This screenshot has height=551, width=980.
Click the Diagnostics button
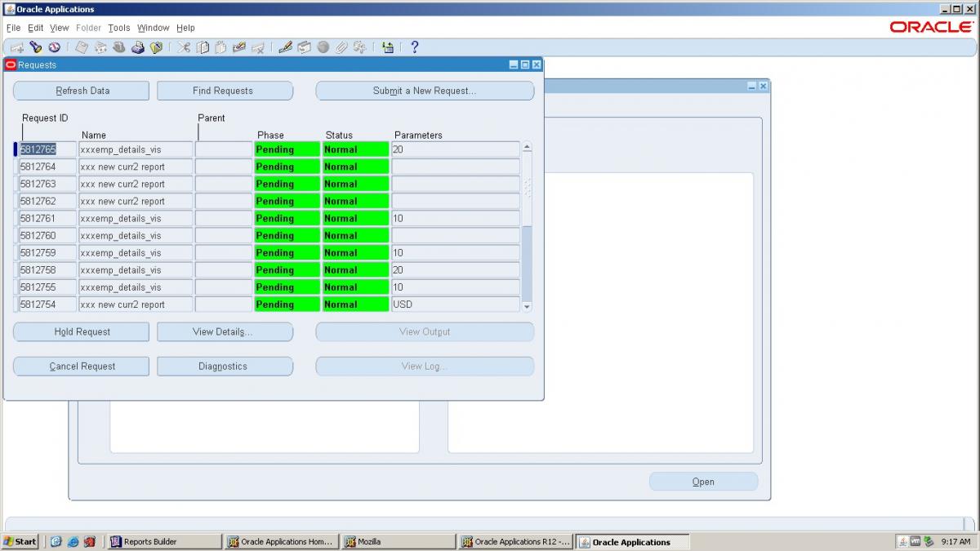225,367
